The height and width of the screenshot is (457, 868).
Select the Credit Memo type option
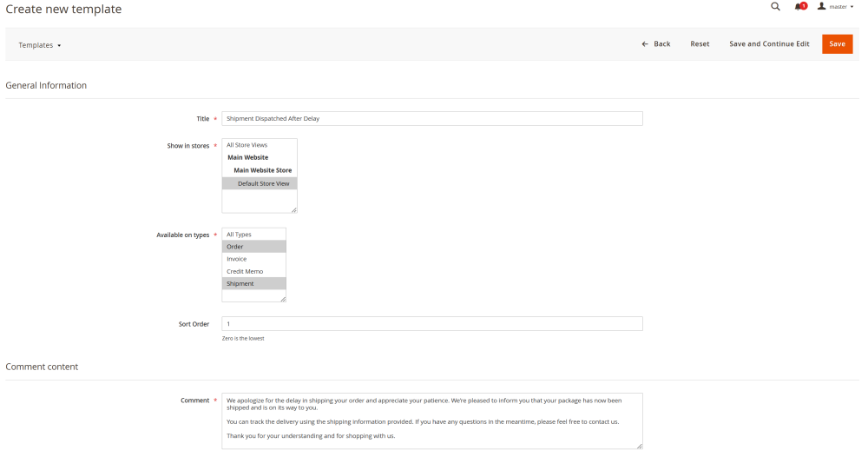254,271
